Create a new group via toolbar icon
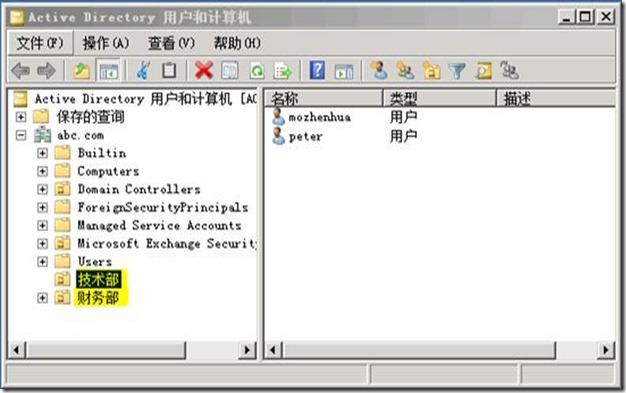626x393 pixels. [x=405, y=71]
